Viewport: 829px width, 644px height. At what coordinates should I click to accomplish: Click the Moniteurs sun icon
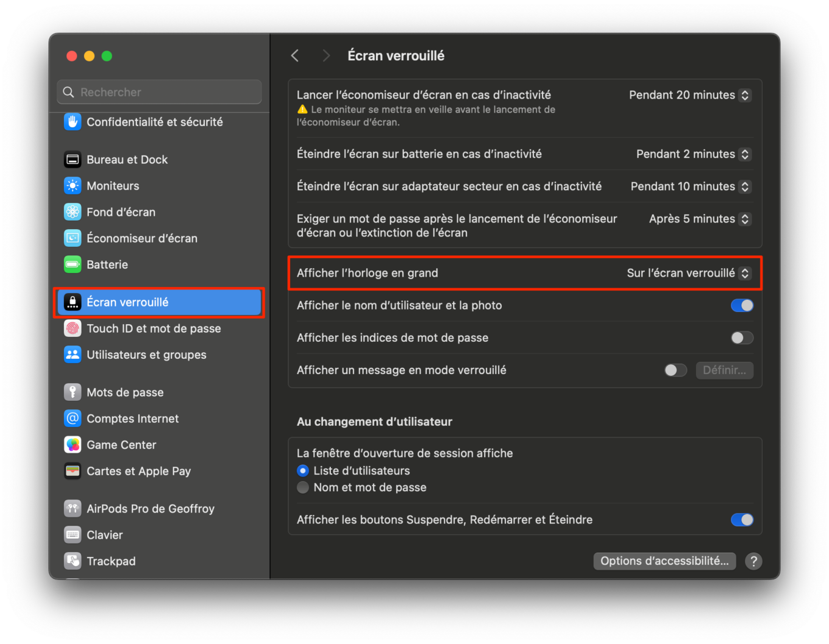73,186
